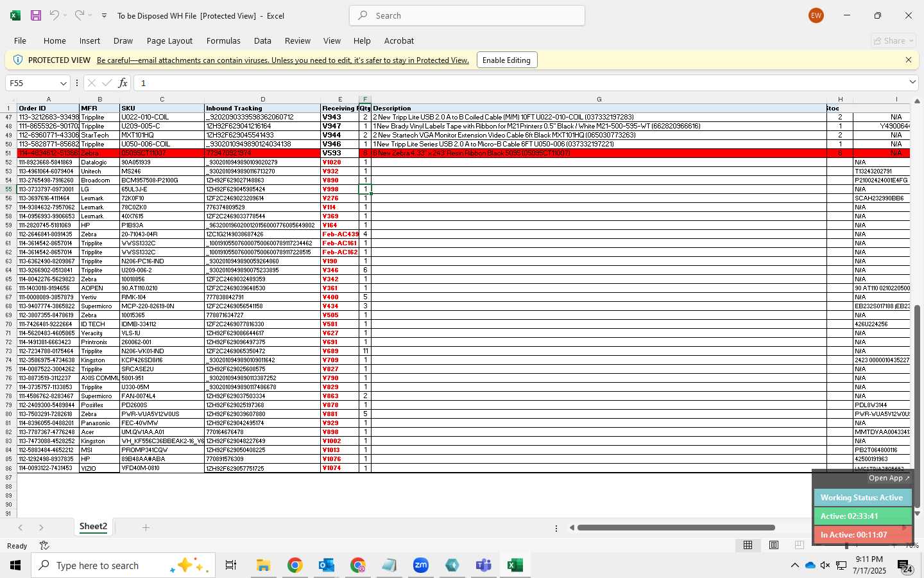Image resolution: width=924 pixels, height=578 pixels.
Task: Click the Excel logo icon in title bar
Action: 15,15
